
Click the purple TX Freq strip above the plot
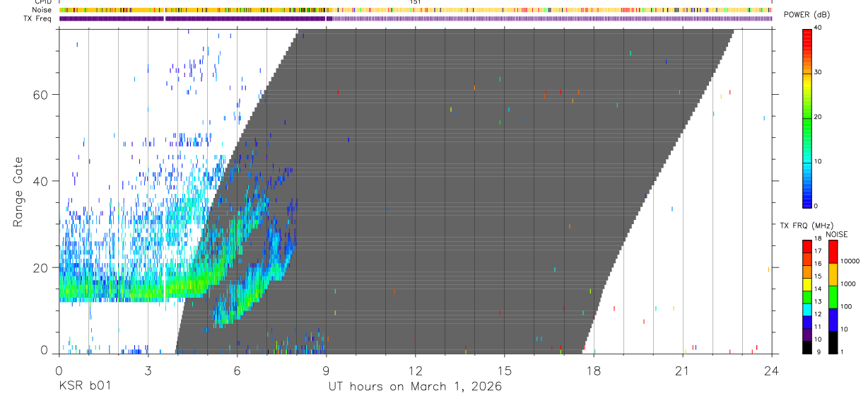coord(415,18)
